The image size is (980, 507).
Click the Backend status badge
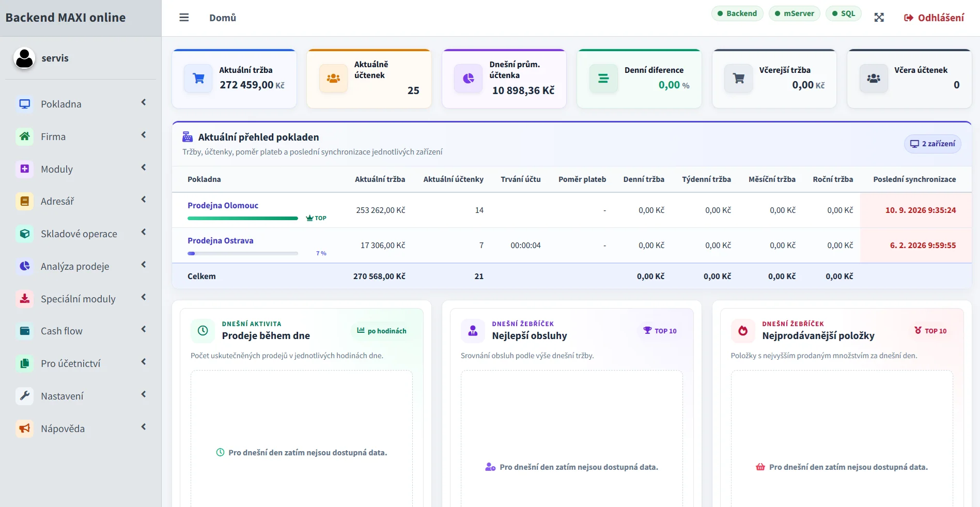737,13
